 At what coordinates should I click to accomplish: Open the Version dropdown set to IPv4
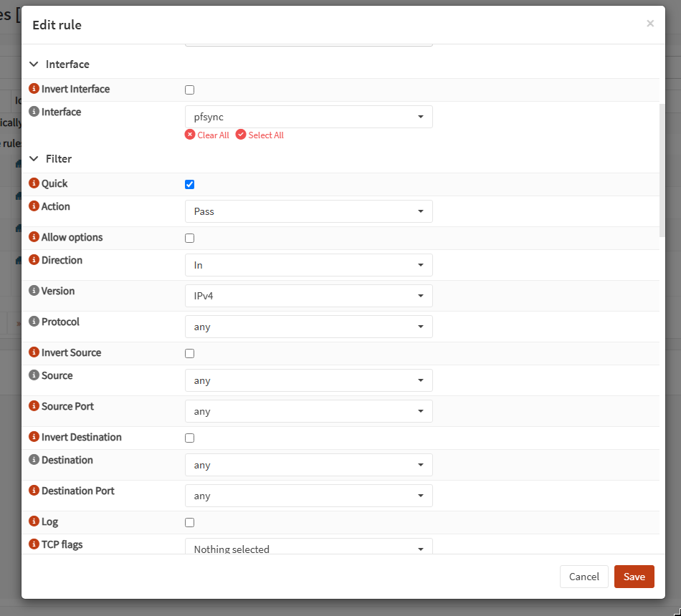pos(309,296)
